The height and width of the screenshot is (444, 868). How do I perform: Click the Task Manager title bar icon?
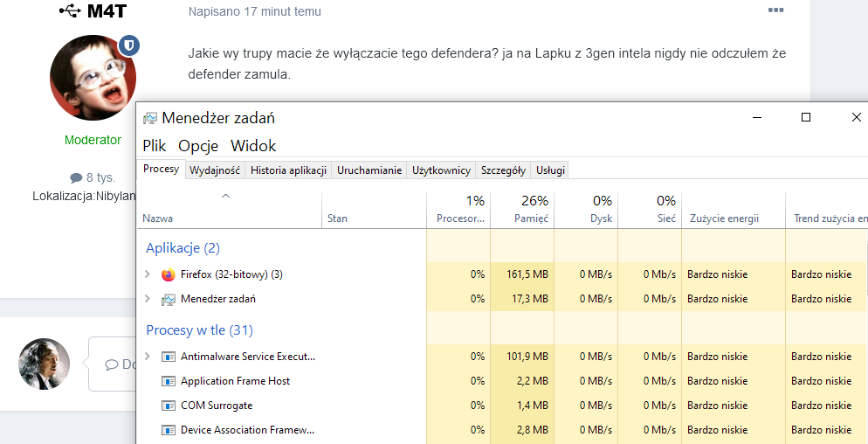coord(150,118)
